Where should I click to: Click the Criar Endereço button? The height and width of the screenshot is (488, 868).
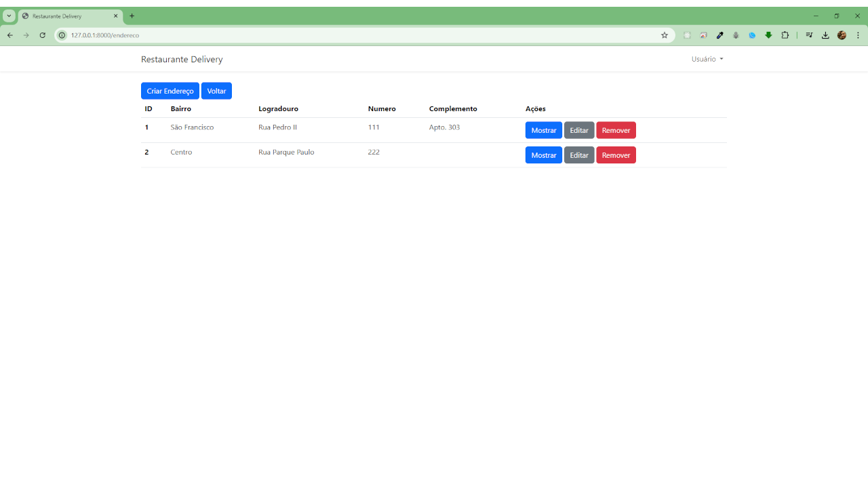[x=170, y=91]
